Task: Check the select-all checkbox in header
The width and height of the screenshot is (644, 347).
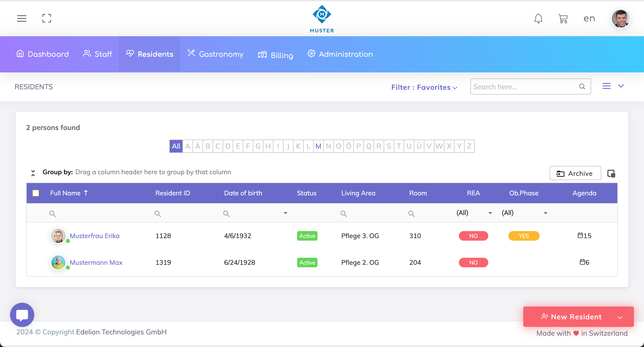Action: (x=36, y=193)
